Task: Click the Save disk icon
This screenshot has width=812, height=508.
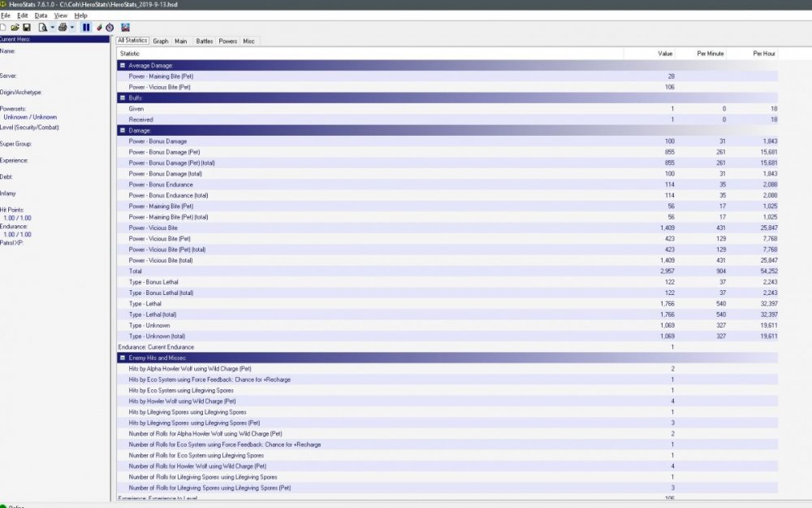Action: [26, 27]
